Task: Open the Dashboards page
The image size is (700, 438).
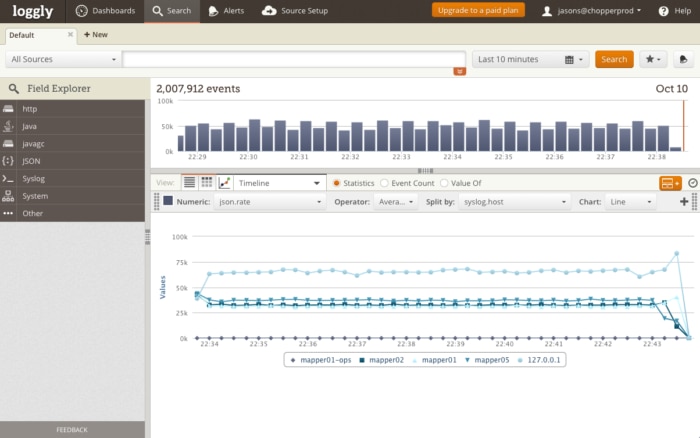Action: pos(104,11)
